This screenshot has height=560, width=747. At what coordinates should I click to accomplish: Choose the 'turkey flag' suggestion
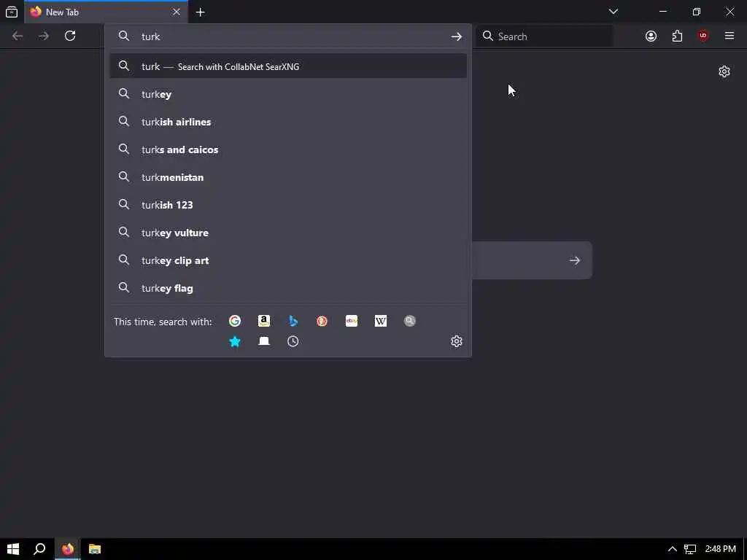287,288
